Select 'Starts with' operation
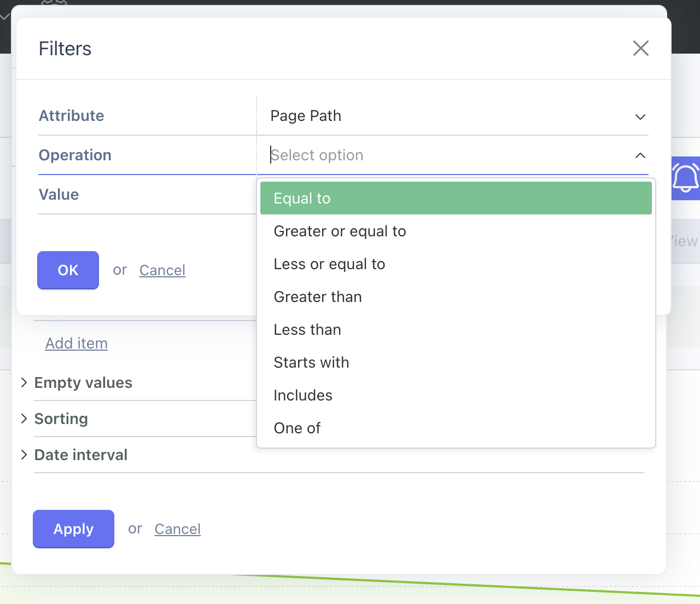Image resolution: width=700 pixels, height=604 pixels. 311,363
